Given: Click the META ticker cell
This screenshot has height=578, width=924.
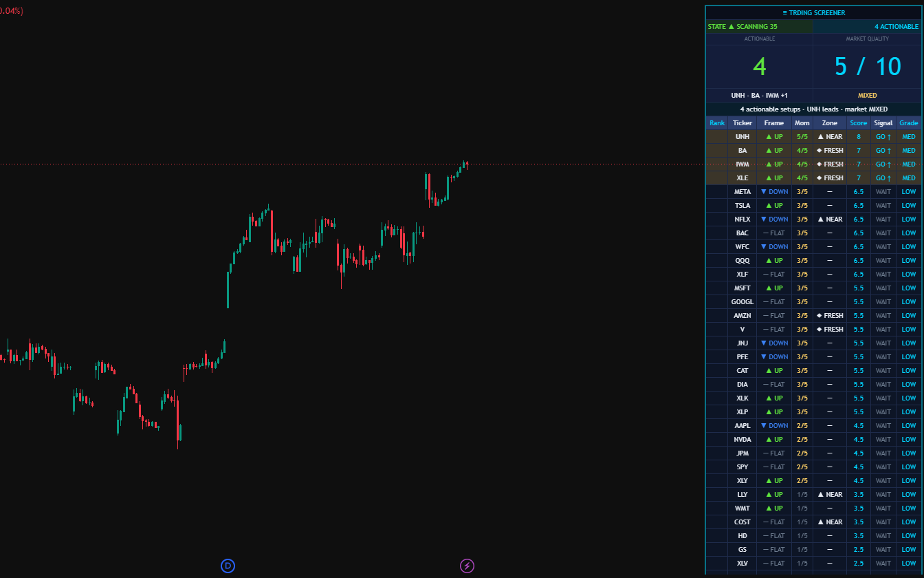Looking at the screenshot, I should click(x=742, y=192).
